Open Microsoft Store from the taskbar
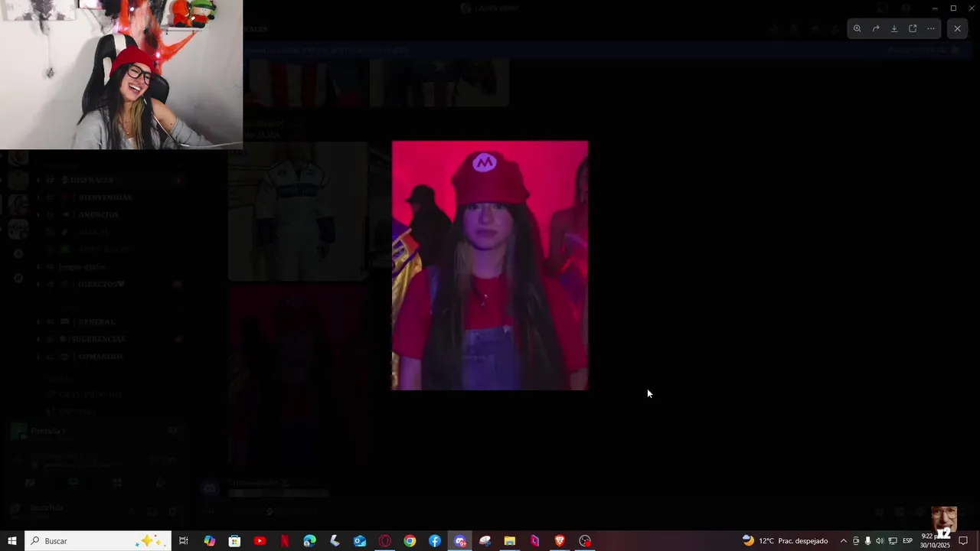 (x=235, y=541)
